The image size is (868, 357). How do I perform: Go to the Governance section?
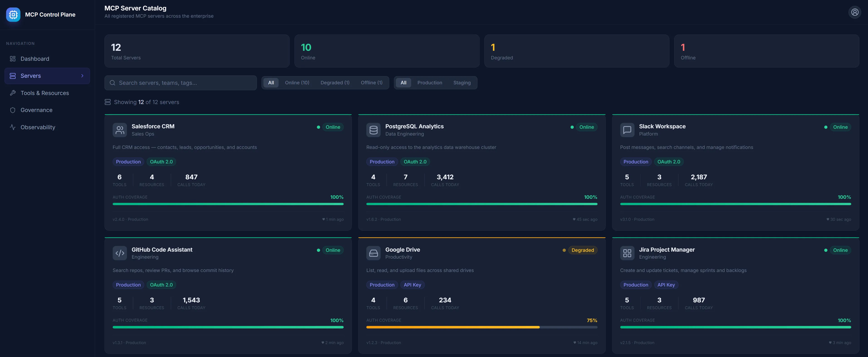pos(47,110)
